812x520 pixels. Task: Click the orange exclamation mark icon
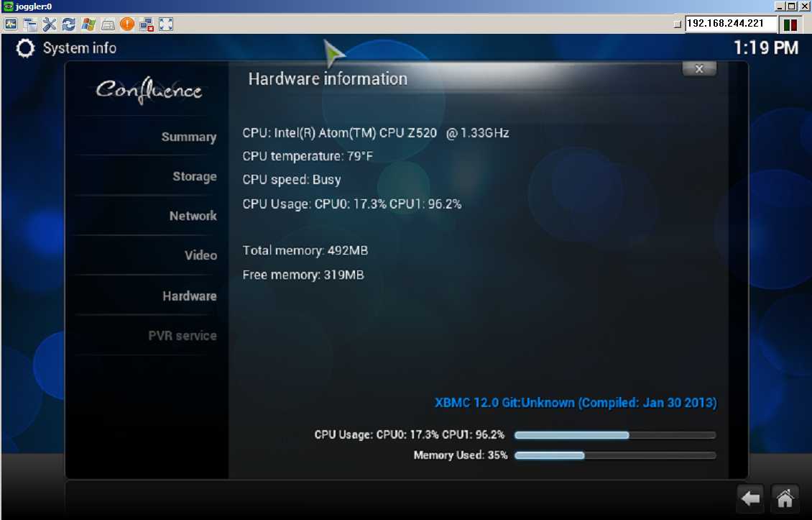pos(127,24)
